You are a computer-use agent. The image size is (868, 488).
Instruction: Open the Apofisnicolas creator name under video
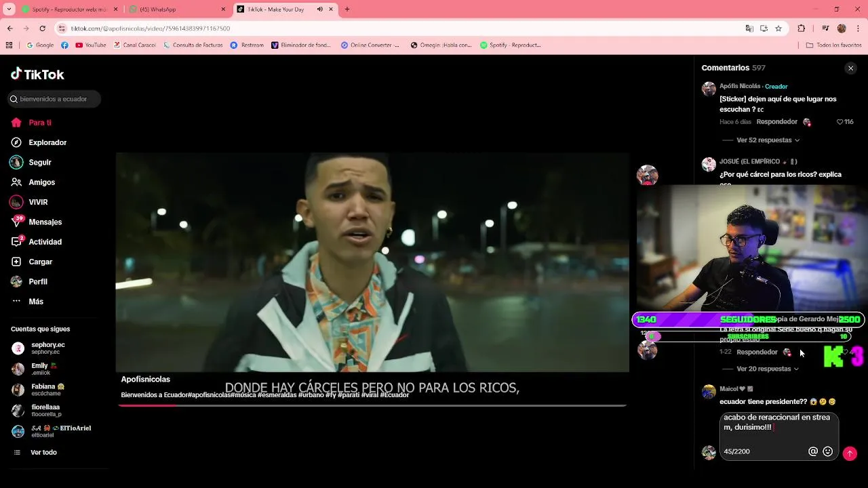click(146, 380)
